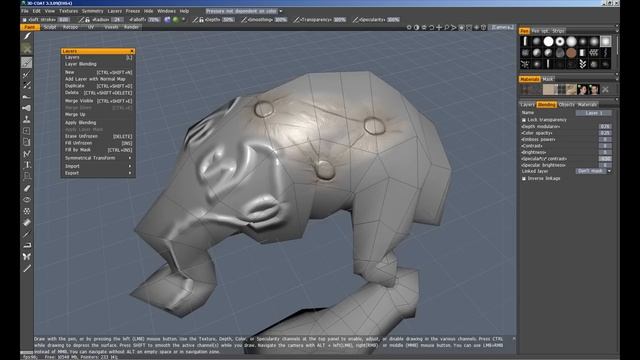This screenshot has width=640, height=360.
Task: Select the brush pen tool in left toolbar
Action: pos(27,36)
